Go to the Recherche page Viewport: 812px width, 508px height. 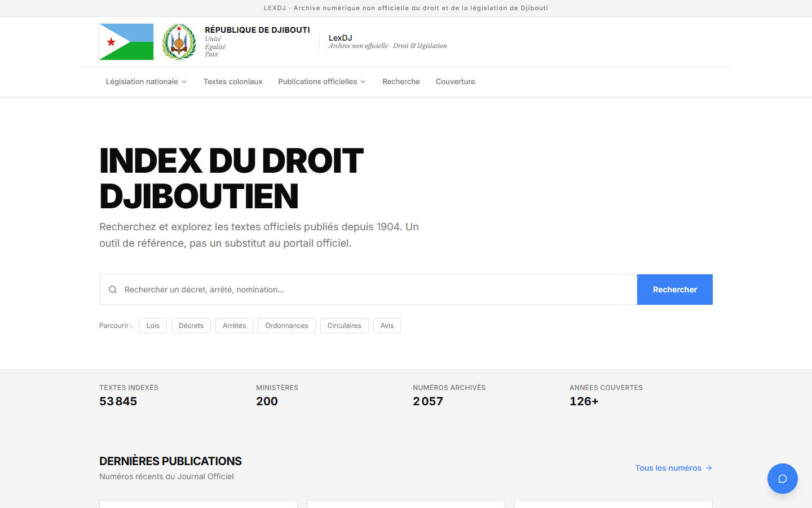(x=401, y=82)
